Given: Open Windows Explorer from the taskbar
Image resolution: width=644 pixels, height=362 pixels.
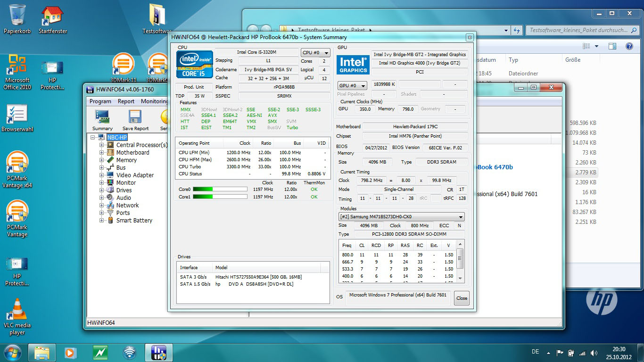Looking at the screenshot, I should click(x=42, y=352).
